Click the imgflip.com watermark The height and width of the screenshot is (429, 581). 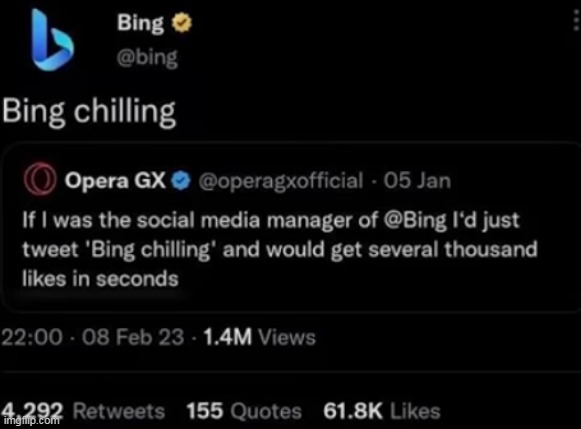click(31, 420)
